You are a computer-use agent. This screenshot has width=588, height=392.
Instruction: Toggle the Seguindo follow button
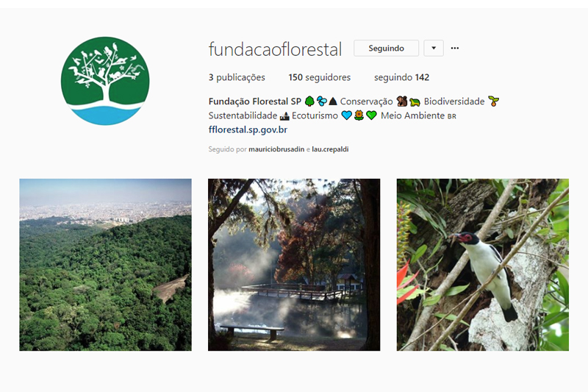[x=386, y=48]
